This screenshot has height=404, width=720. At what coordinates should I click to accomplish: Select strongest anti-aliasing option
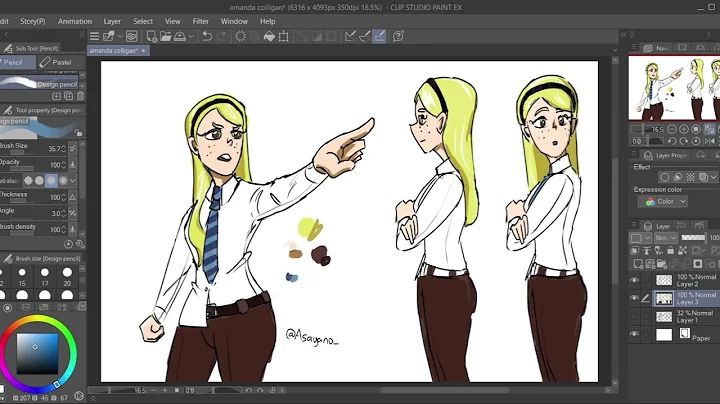click(x=63, y=180)
